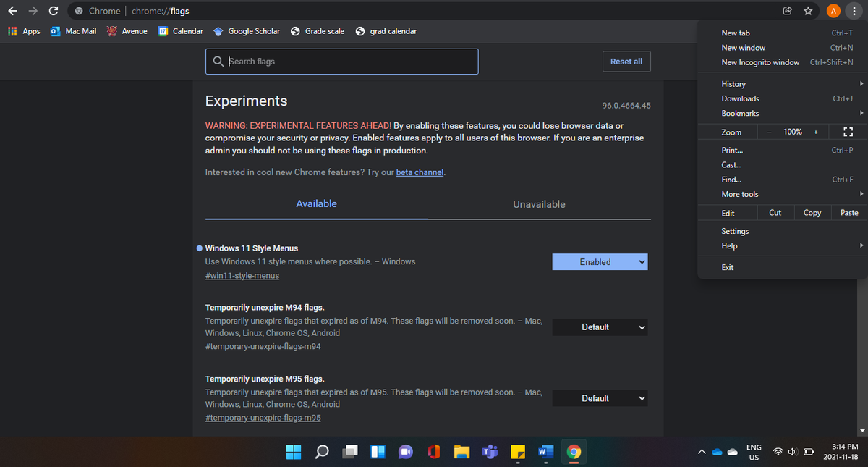Click the magnifier icon in Search flags box
This screenshot has height=467, width=868.
pyautogui.click(x=219, y=62)
